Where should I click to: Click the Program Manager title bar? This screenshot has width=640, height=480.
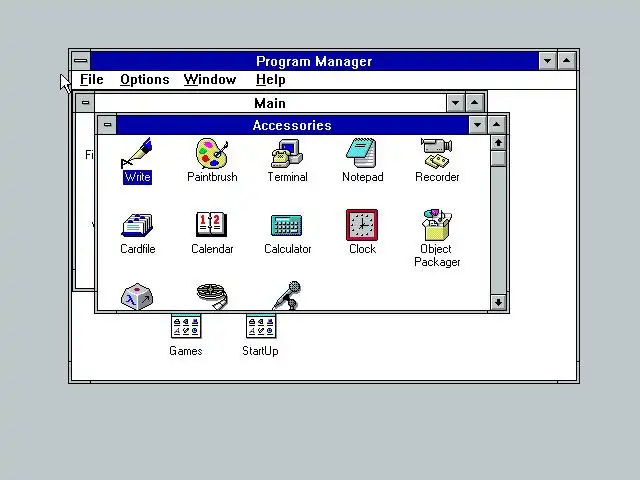(314, 61)
